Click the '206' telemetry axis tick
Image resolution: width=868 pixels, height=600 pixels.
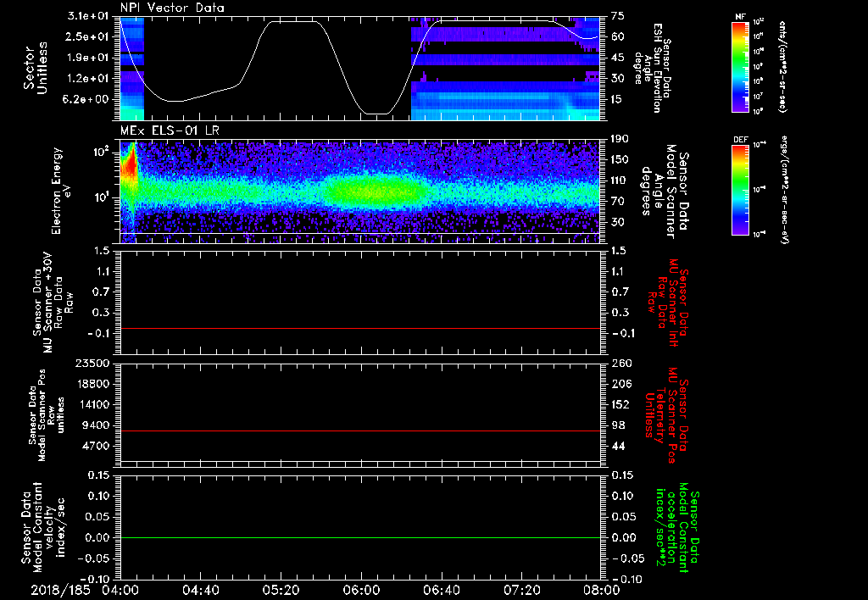click(x=620, y=384)
